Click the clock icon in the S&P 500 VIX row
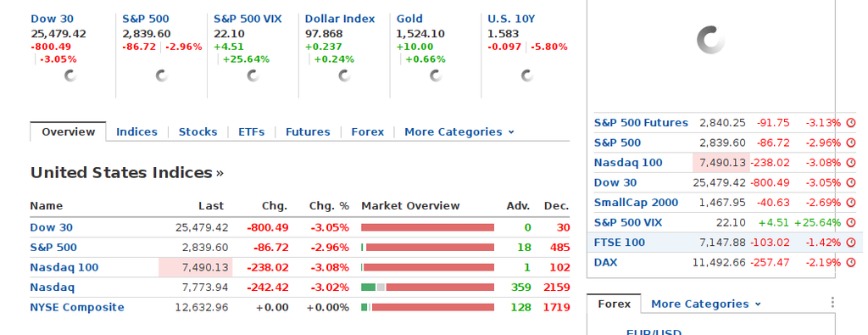The height and width of the screenshot is (335, 868). 851,222
